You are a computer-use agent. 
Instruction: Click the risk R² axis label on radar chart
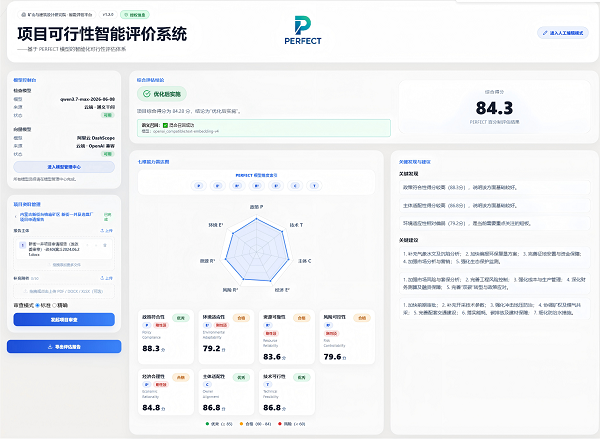pyautogui.click(x=231, y=290)
